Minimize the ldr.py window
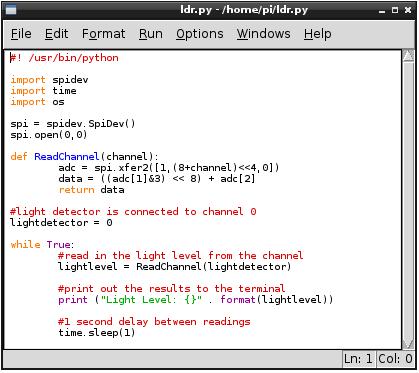The image size is (419, 373). (x=382, y=11)
